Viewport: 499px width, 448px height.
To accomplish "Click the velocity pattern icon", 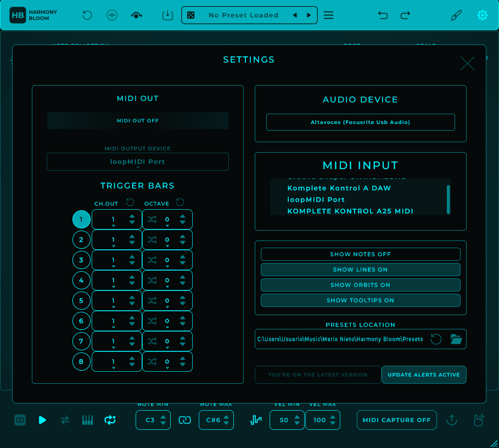I will point(256,420).
